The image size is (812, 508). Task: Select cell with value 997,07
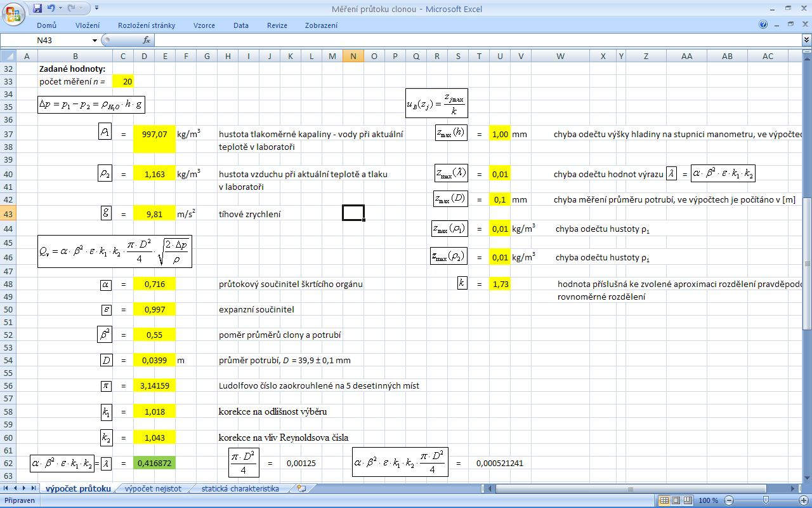coord(155,134)
